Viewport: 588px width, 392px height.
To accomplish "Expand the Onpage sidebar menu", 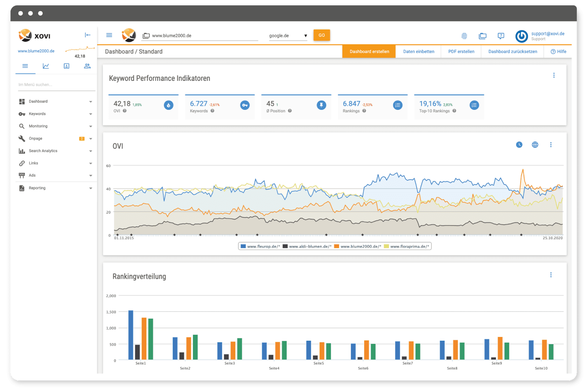I will [x=55, y=139].
